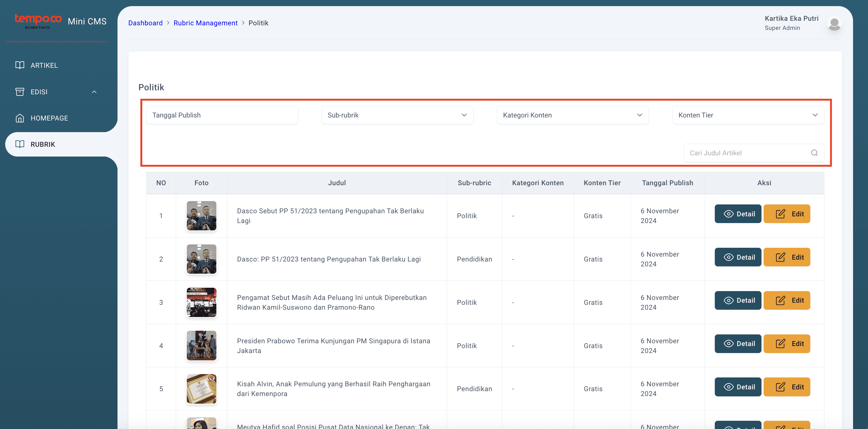The height and width of the screenshot is (429, 868).
Task: Click the pencil icon in row 3 Edit button
Action: tap(780, 300)
